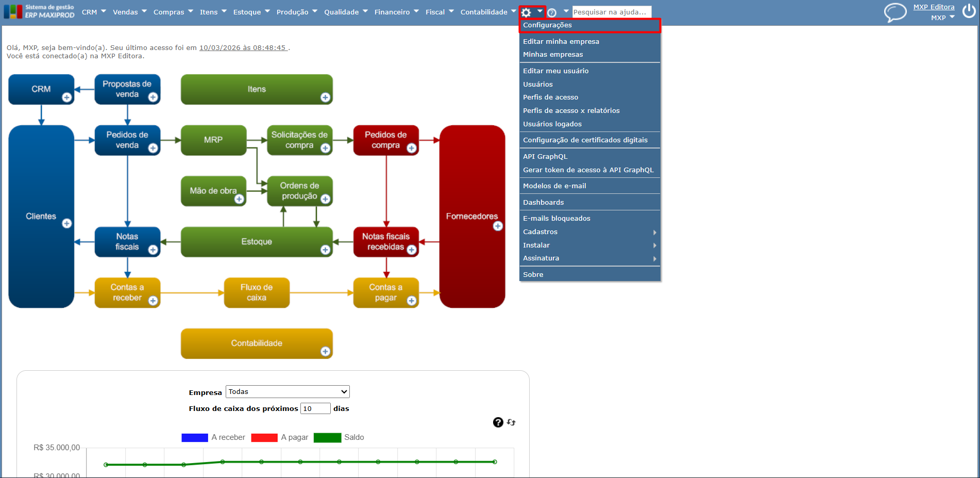Toggle the A receber legend swatch
This screenshot has width=980, height=478.
coord(194,438)
